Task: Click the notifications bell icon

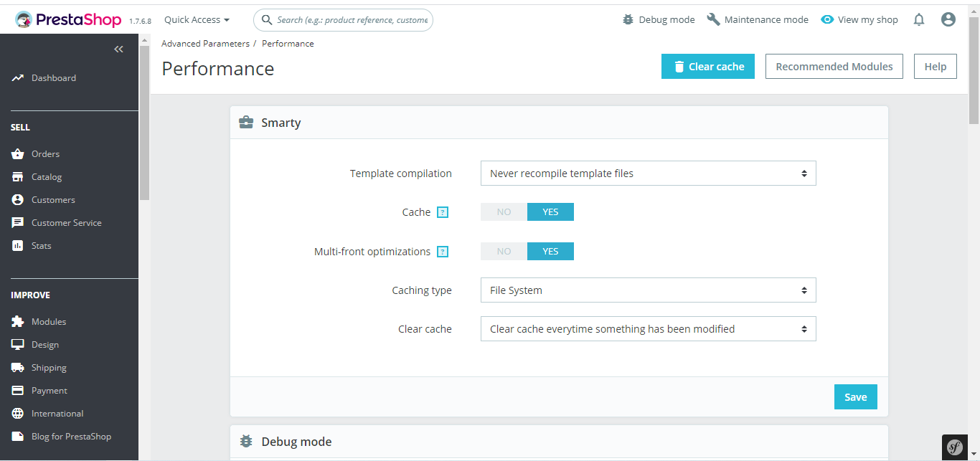Action: tap(919, 20)
